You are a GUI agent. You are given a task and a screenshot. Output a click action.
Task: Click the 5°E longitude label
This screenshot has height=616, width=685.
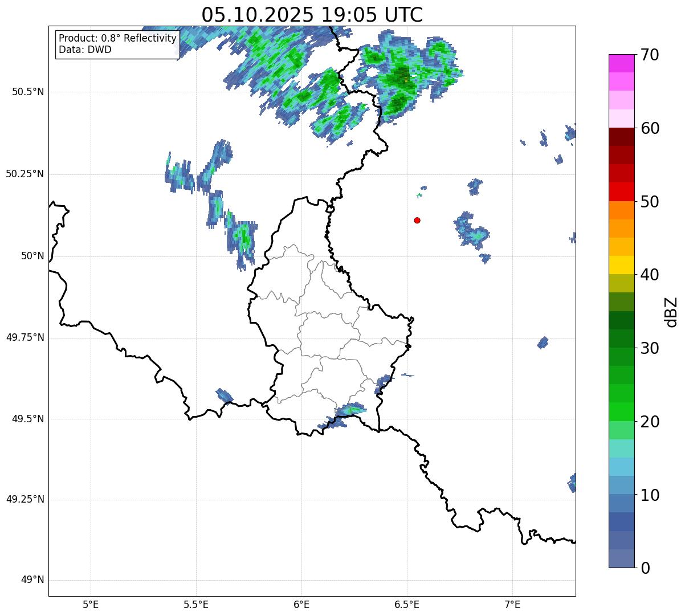pyautogui.click(x=91, y=605)
